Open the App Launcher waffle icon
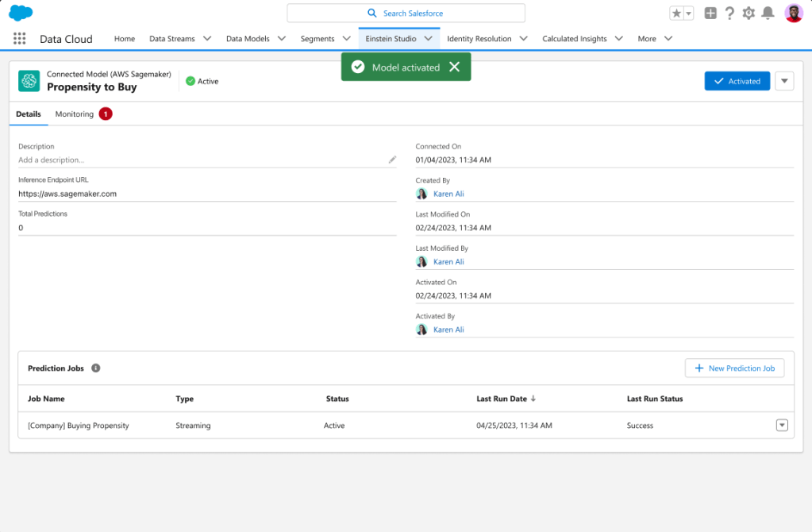The height and width of the screenshot is (532, 812). 19,38
